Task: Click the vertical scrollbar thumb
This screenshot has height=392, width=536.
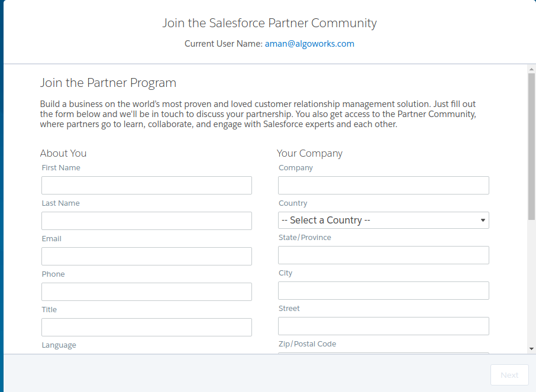Action: (531, 145)
